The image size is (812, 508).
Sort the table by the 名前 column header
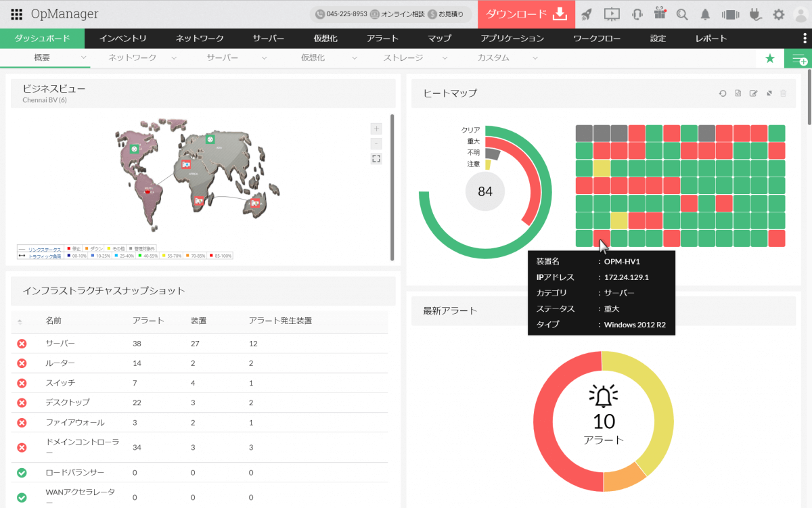(x=53, y=321)
